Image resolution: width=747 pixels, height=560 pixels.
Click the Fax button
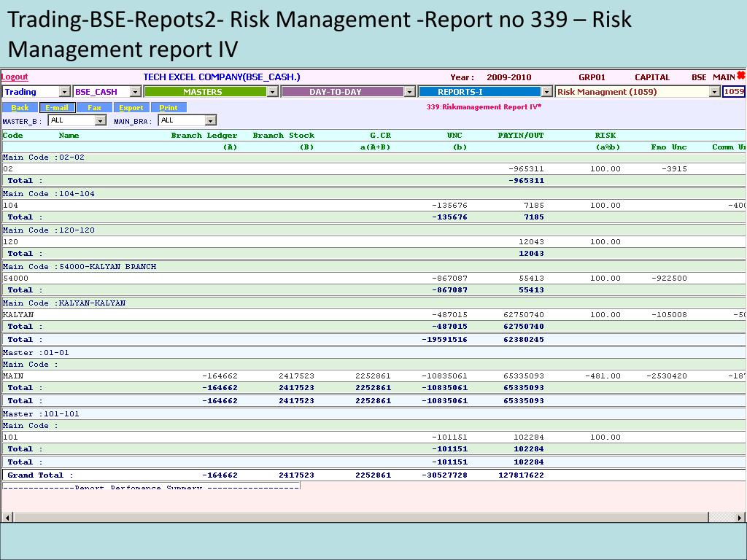point(94,108)
